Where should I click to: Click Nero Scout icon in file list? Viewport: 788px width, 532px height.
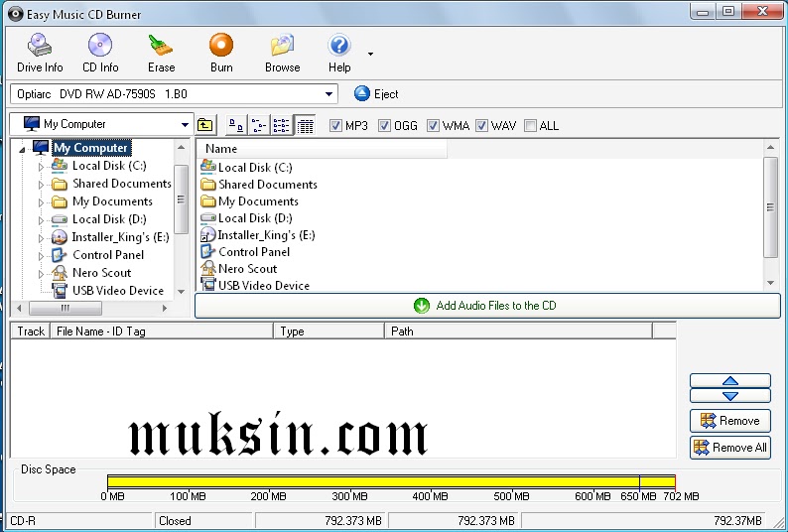click(208, 268)
